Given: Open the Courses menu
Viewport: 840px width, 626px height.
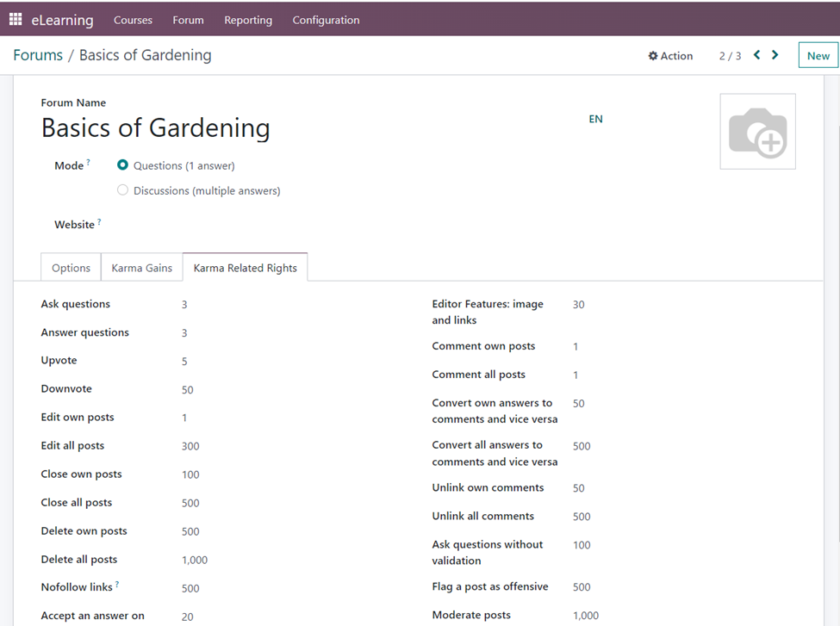Looking at the screenshot, I should click(133, 20).
